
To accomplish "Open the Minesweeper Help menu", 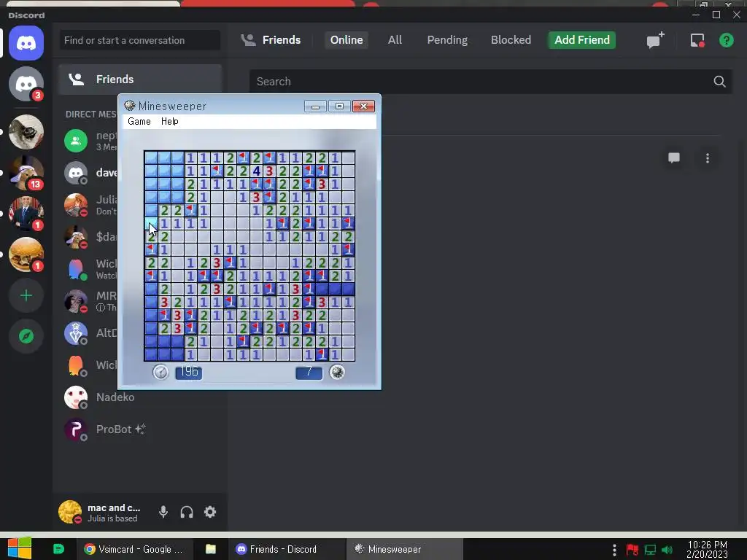I will click(x=169, y=122).
